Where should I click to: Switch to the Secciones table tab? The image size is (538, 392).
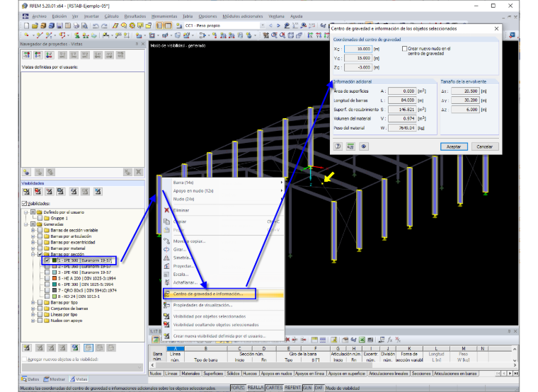tap(420, 373)
